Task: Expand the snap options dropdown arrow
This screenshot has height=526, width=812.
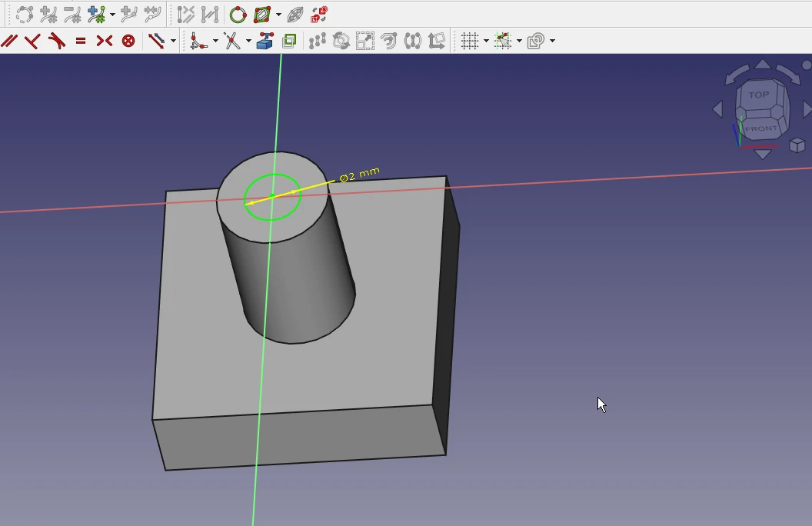Action: [x=520, y=41]
